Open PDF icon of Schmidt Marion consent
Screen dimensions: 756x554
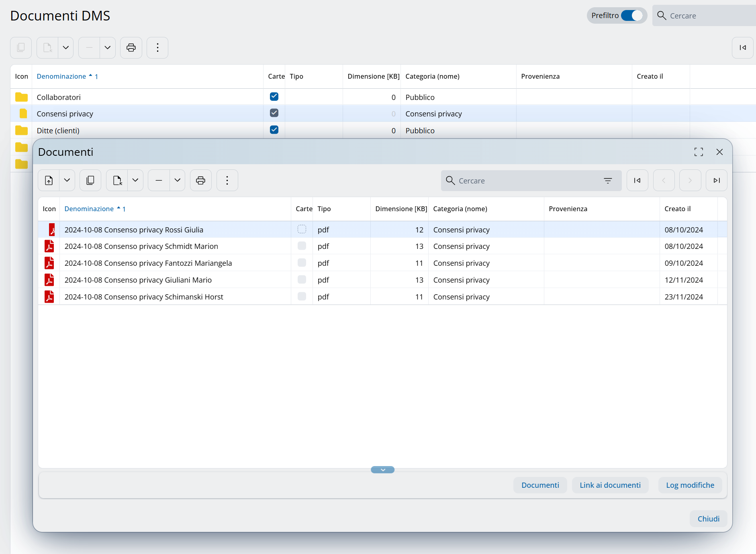point(49,246)
